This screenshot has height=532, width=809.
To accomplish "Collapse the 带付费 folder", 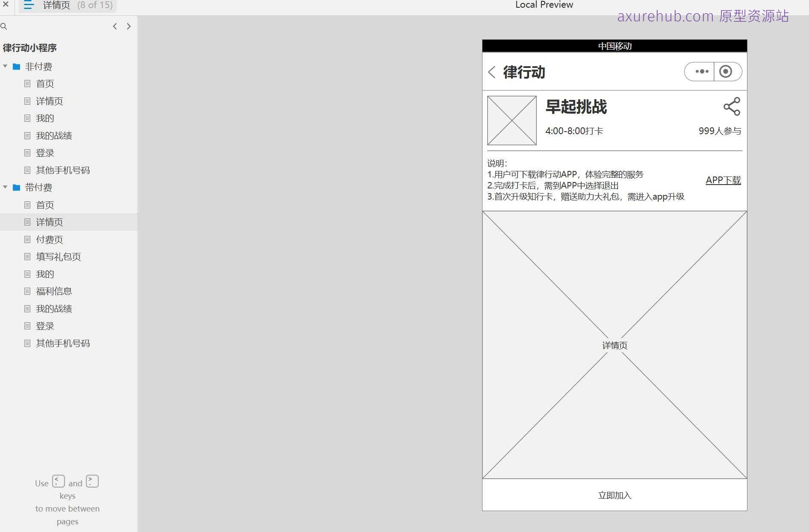I will pyautogui.click(x=5, y=187).
